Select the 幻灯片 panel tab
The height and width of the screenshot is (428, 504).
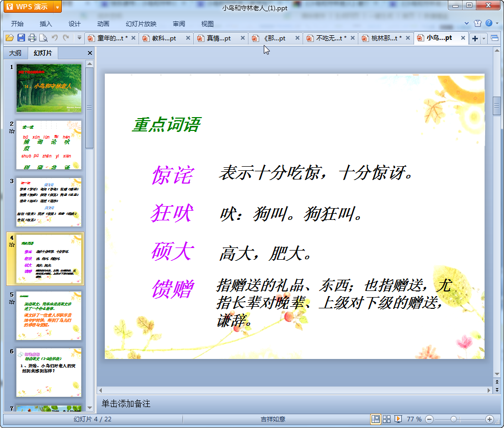43,53
